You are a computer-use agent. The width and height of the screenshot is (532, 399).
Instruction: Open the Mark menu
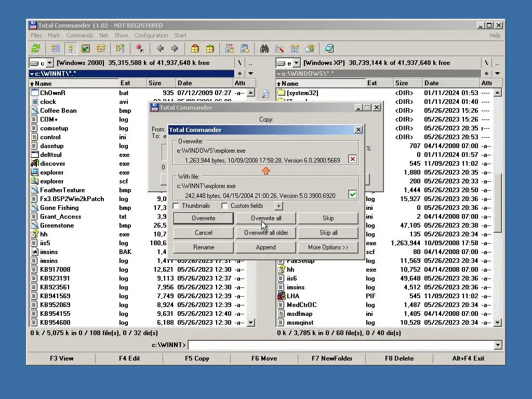[54, 35]
